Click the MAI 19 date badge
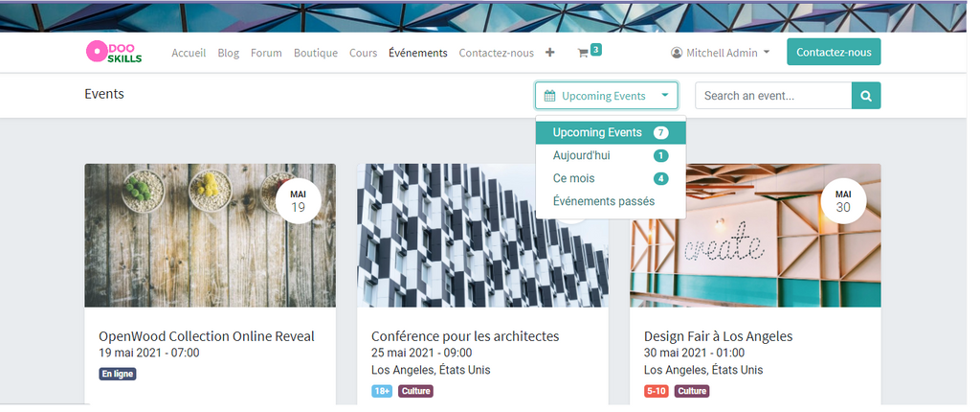The width and height of the screenshot is (980, 412). 298,201
